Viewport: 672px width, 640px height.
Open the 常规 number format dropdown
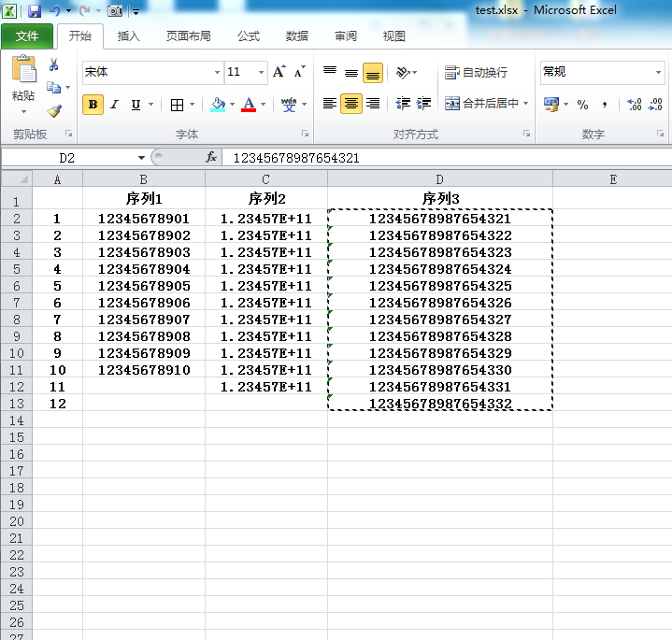tap(658, 72)
